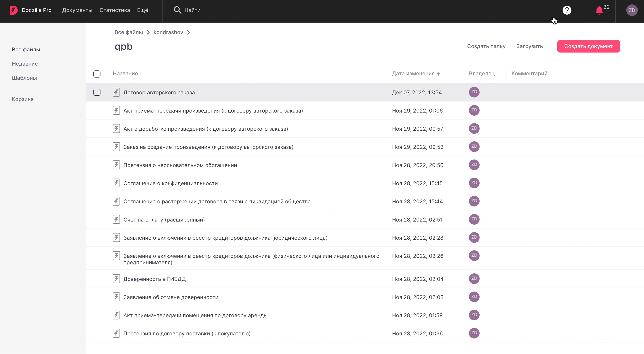Screen dimensions: 644x354
Task: Open Доверенность в ГИБДД document
Action: click(x=154, y=279)
